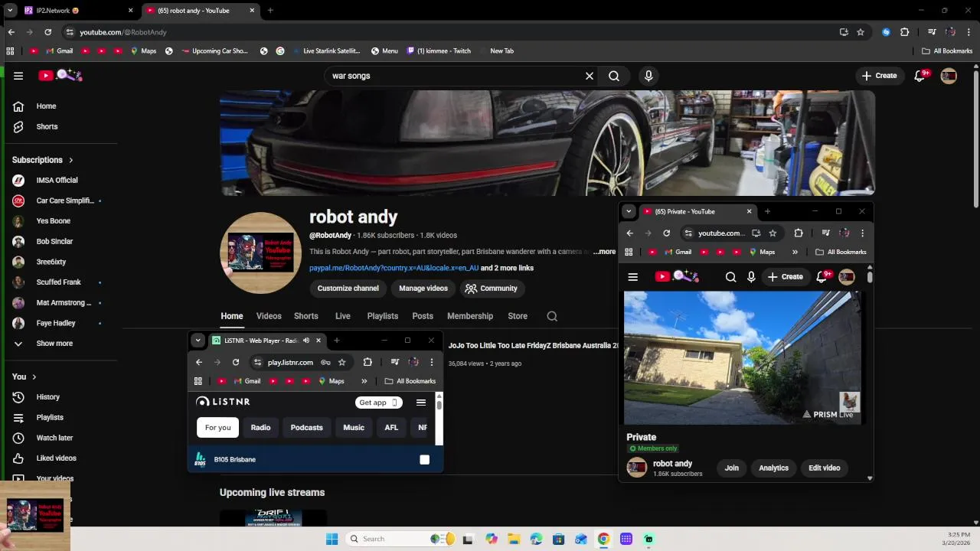Open Analytics for the Private video
Image resolution: width=980 pixels, height=551 pixels.
(773, 468)
